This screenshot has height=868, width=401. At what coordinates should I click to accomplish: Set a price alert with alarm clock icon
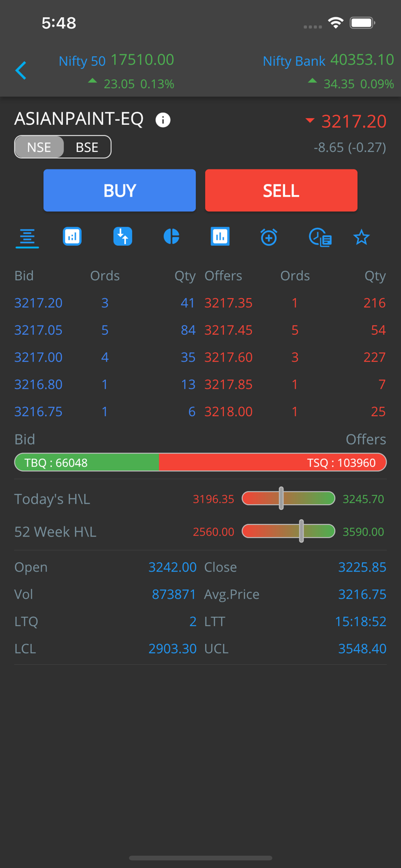(268, 237)
